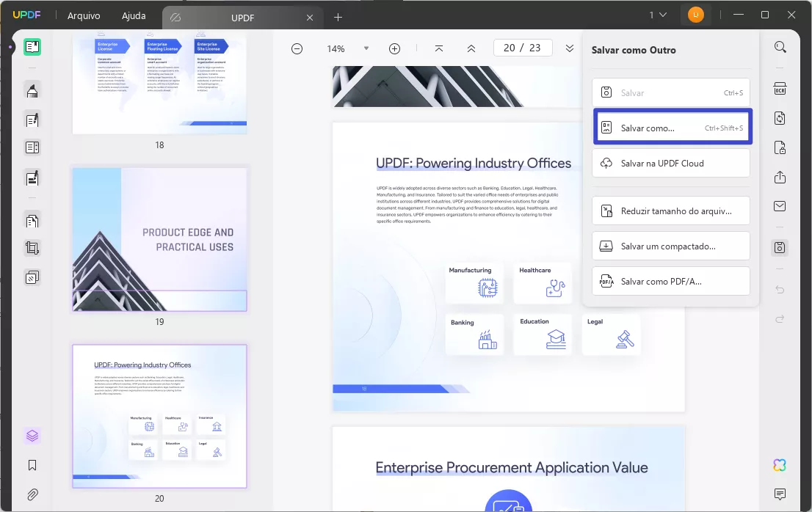Click the Share upload icon
This screenshot has height=512, width=812.
pyautogui.click(x=780, y=177)
